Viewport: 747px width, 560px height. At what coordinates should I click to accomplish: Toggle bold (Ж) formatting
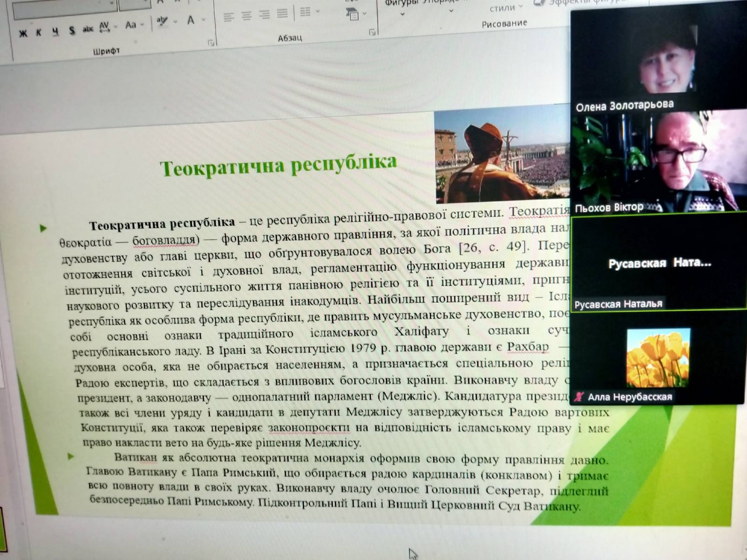23,33
